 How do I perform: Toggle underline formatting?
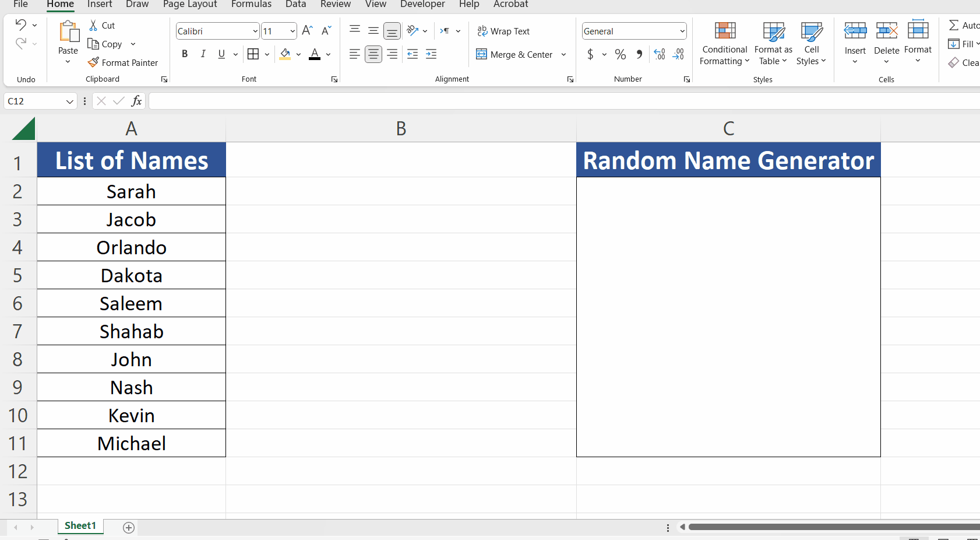(x=221, y=54)
